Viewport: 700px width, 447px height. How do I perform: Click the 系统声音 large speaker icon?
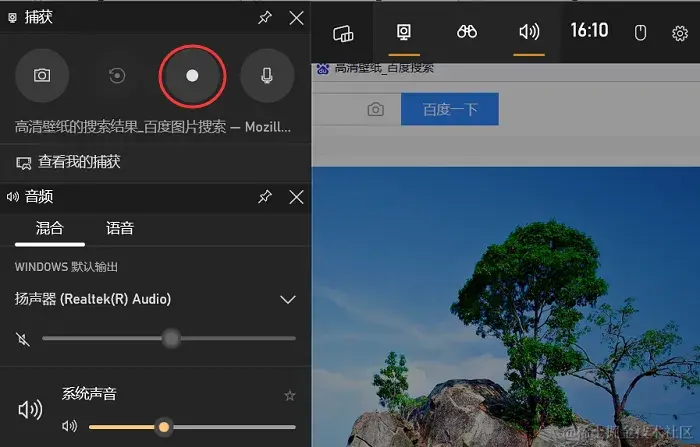[x=30, y=409]
